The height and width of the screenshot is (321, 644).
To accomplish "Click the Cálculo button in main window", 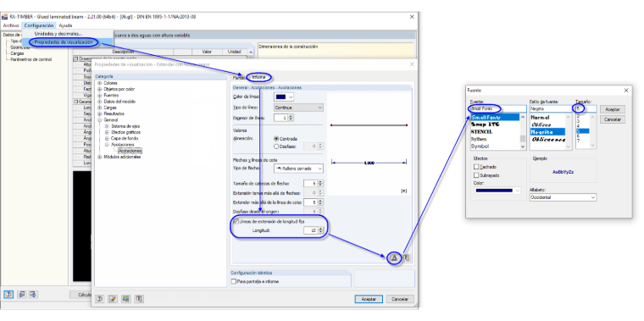I will point(80,294).
